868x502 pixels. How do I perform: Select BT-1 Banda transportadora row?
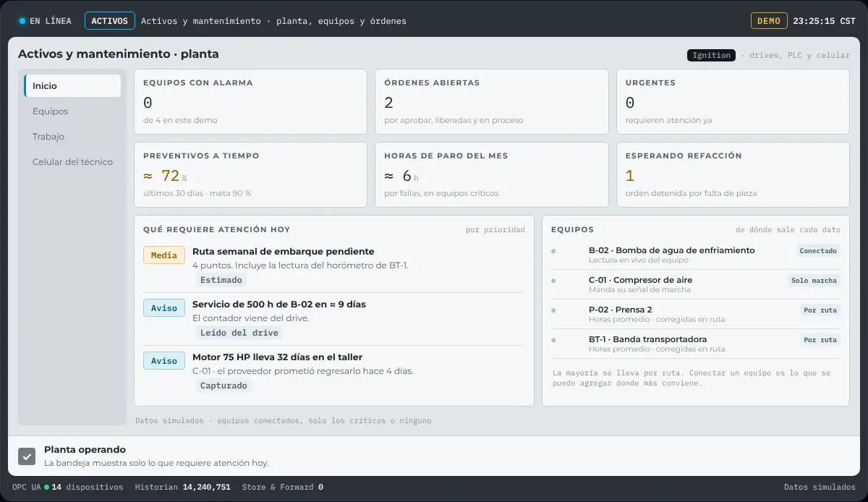[x=696, y=344]
